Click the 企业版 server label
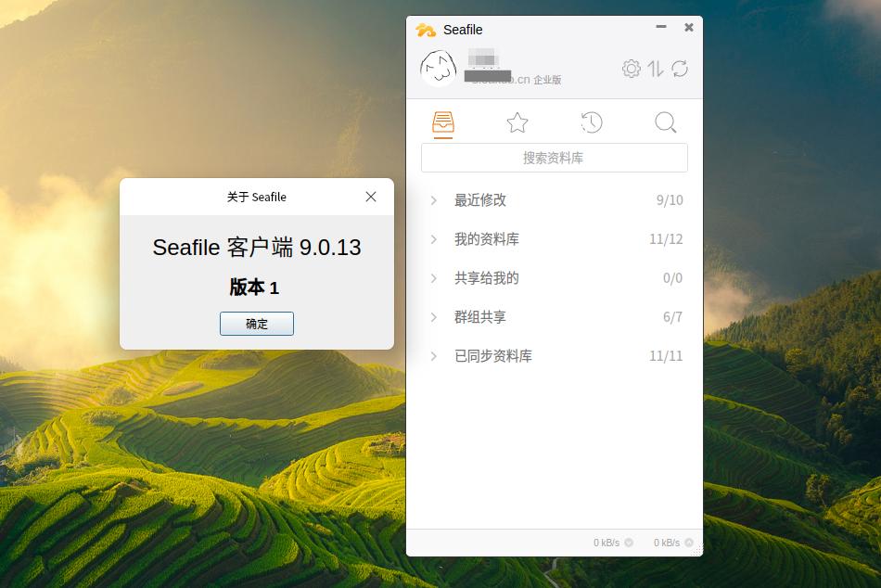 [x=547, y=80]
